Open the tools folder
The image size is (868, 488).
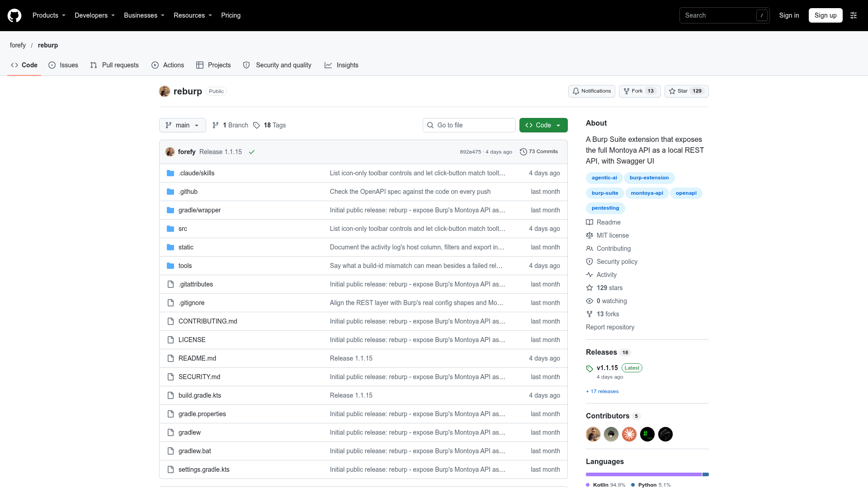[x=185, y=266]
